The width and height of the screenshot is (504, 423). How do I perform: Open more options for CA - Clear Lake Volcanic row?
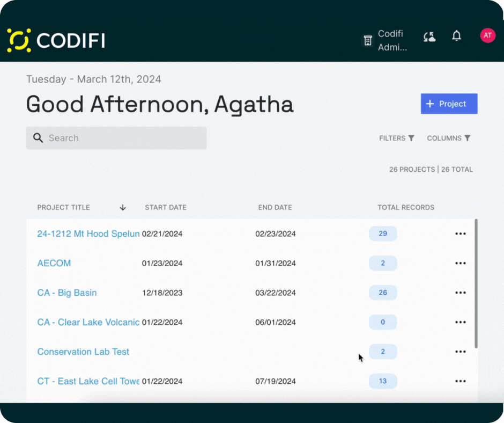(460, 322)
